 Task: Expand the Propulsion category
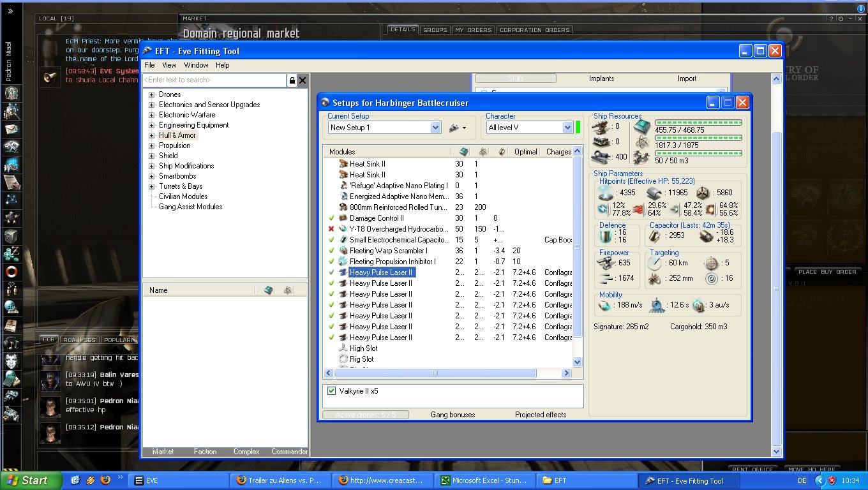pos(152,145)
